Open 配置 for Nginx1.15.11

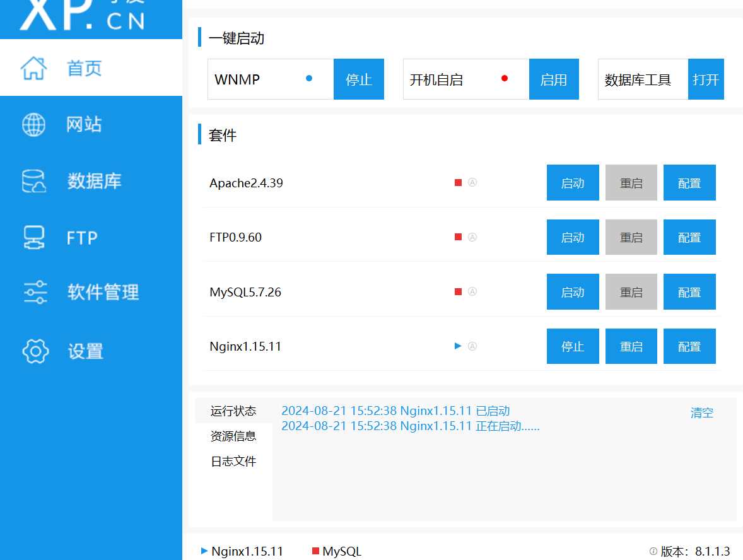(689, 346)
